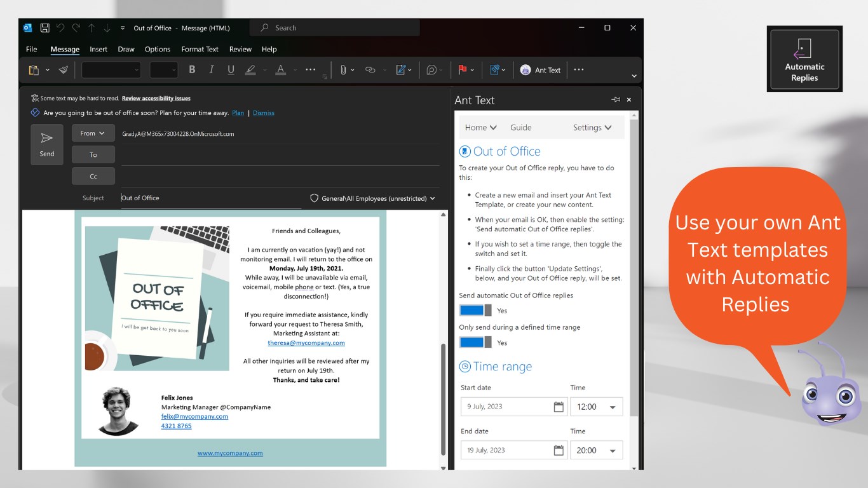Viewport: 868px width, 488px height.
Task: Click felix@mycompany.com link in signature
Action: (194, 416)
